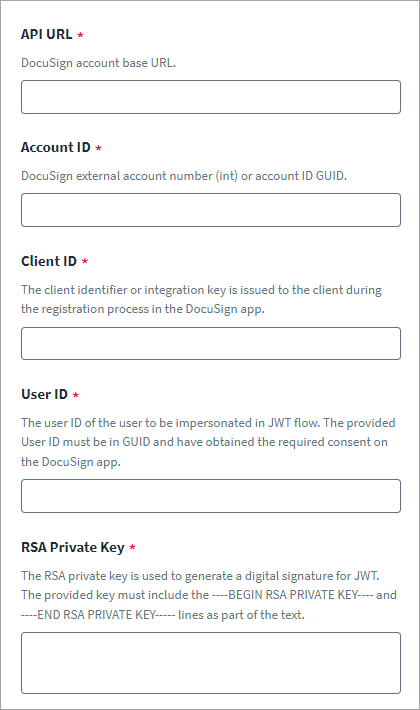Click the required asterisk next to User ID

76,395
